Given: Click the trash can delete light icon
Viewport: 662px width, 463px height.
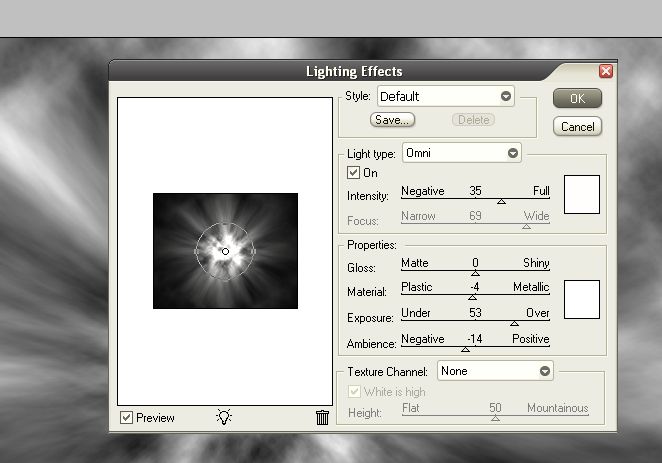Looking at the screenshot, I should click(x=322, y=417).
